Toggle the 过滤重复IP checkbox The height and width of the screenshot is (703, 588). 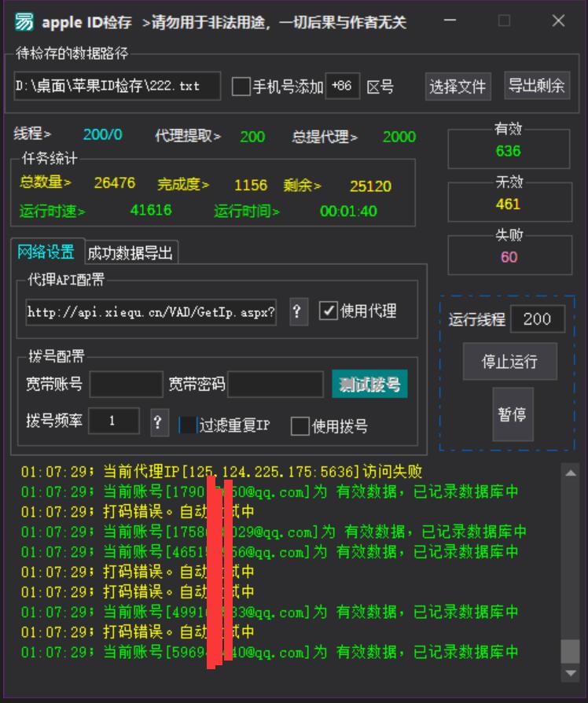tap(188, 425)
